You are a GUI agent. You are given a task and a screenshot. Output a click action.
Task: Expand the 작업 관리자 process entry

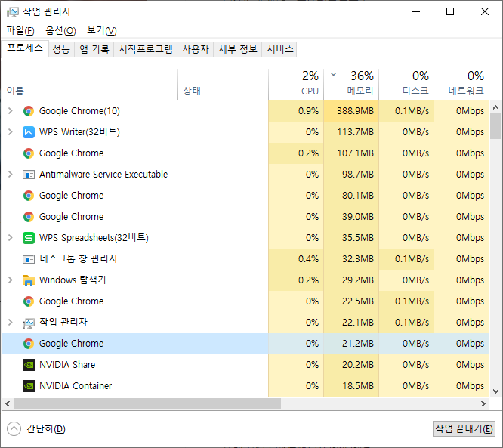click(11, 323)
